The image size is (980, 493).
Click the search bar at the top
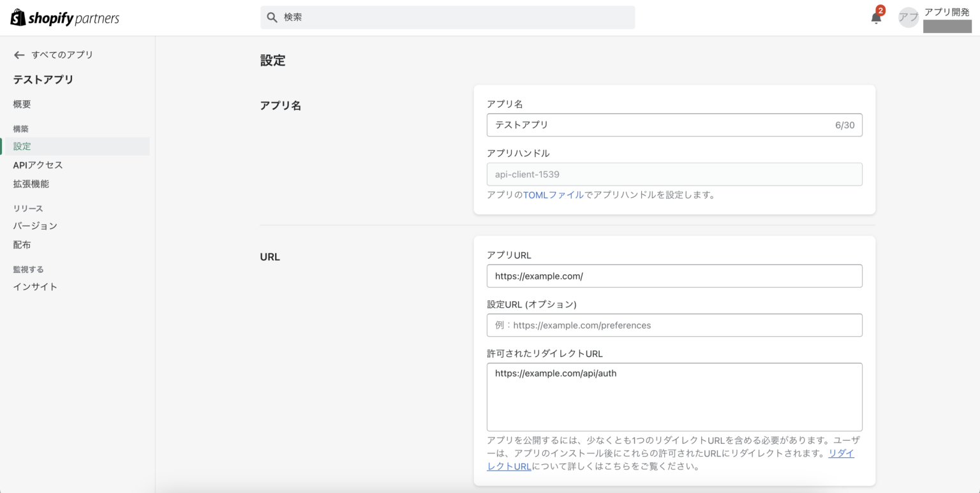447,17
